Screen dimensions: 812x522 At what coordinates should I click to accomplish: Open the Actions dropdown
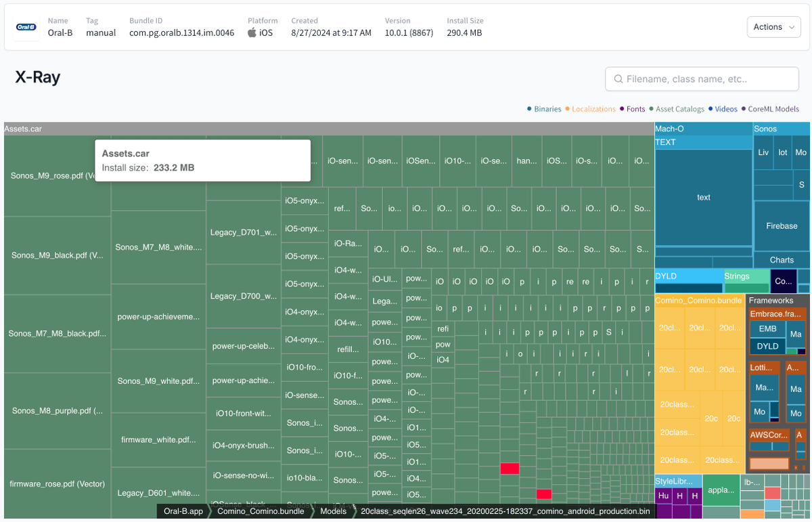[x=774, y=27]
